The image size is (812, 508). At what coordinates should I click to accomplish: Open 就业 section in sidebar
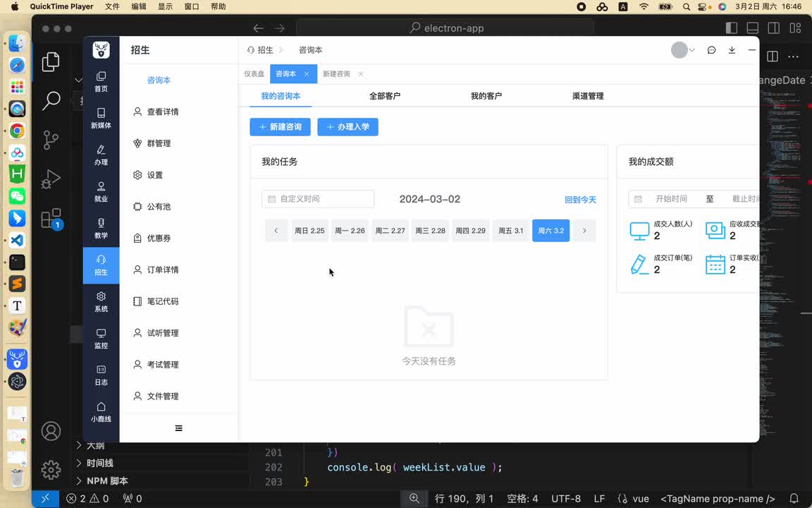[101, 192]
